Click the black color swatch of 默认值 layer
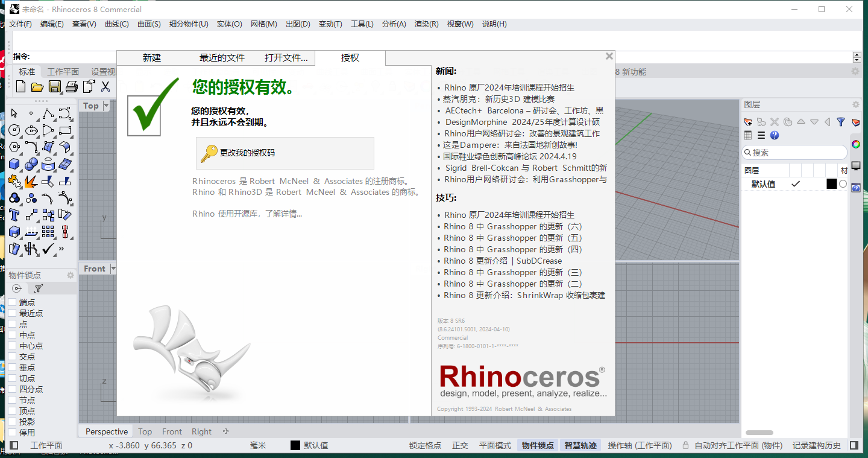The width and height of the screenshot is (868, 458). [x=831, y=184]
